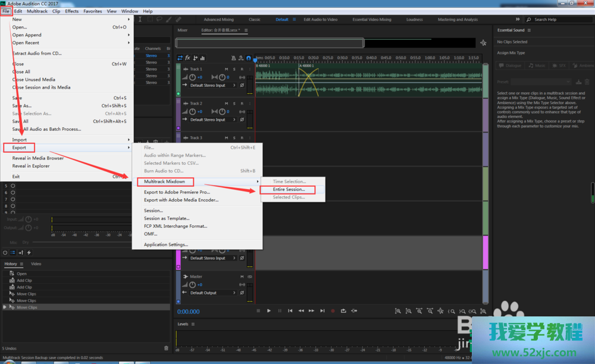Solo Track 2 with the S button
The height and width of the screenshot is (364, 595).
click(x=234, y=103)
